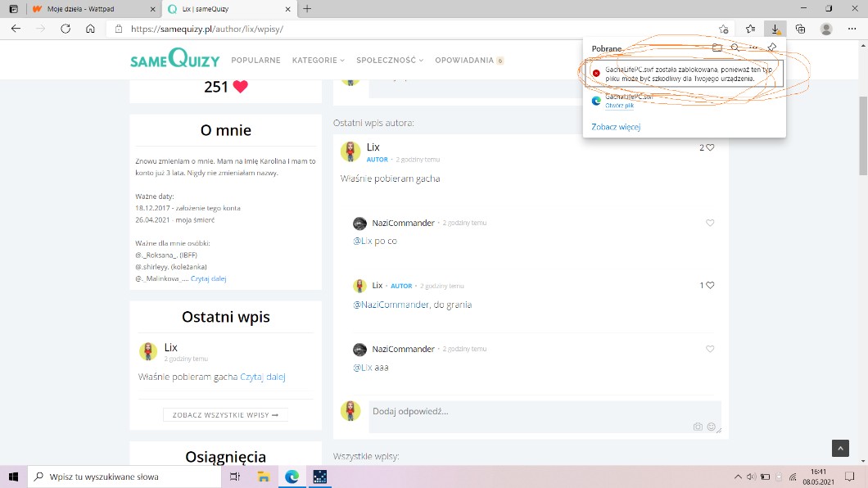868x488 pixels.
Task: Expand the KATEGORIE dropdown menu
Action: point(318,60)
